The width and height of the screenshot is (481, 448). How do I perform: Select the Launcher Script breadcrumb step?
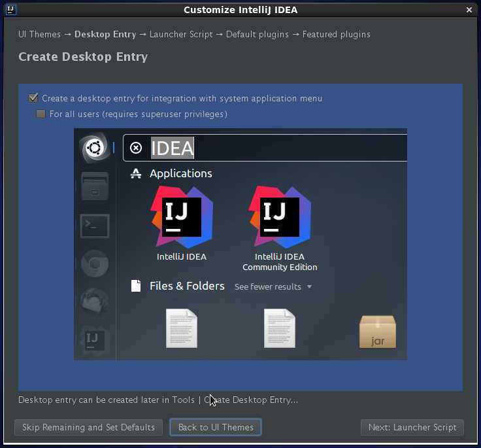[x=181, y=34]
